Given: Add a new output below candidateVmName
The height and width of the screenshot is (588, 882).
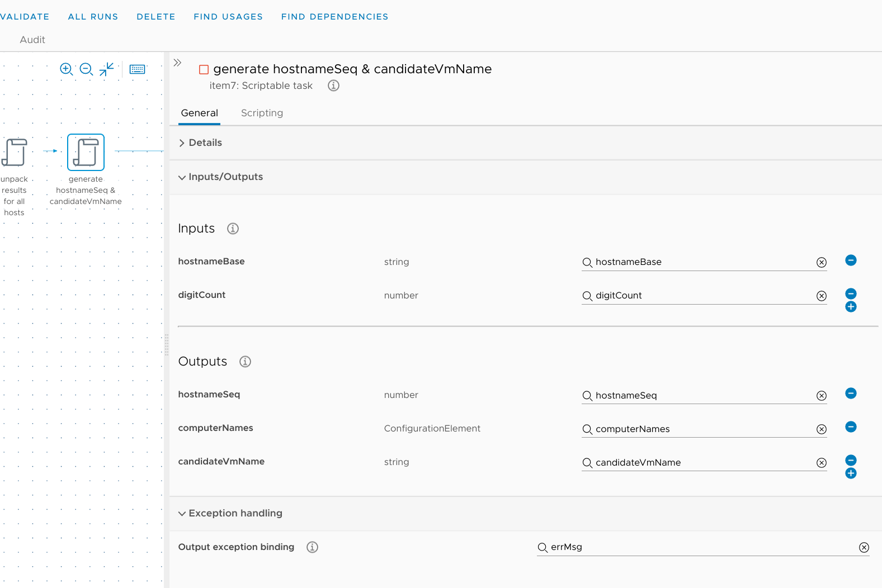Looking at the screenshot, I should [851, 473].
